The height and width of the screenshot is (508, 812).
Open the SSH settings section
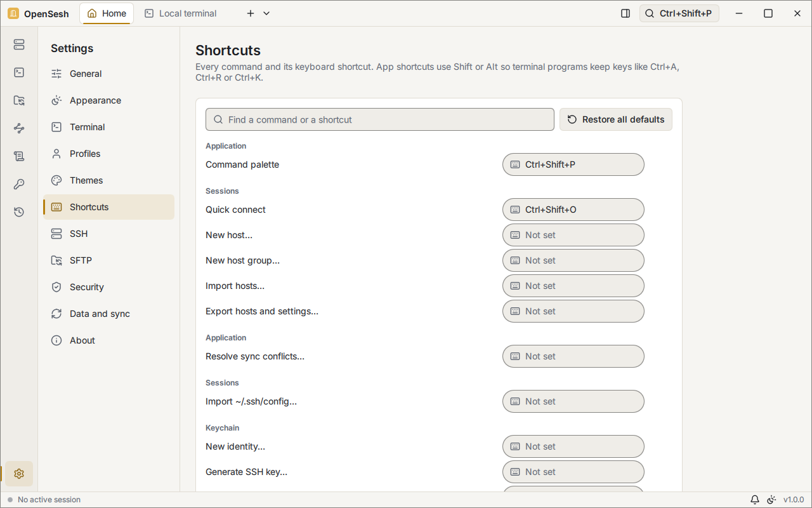click(x=108, y=234)
